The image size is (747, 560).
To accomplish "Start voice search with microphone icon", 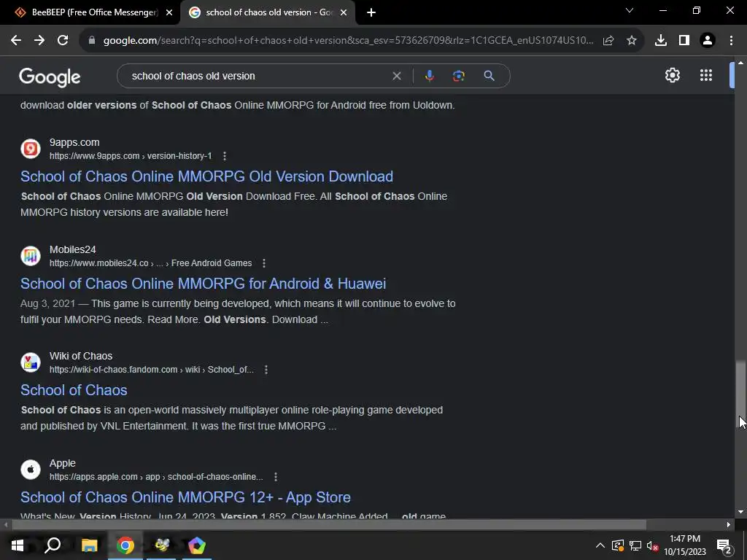I will point(429,76).
